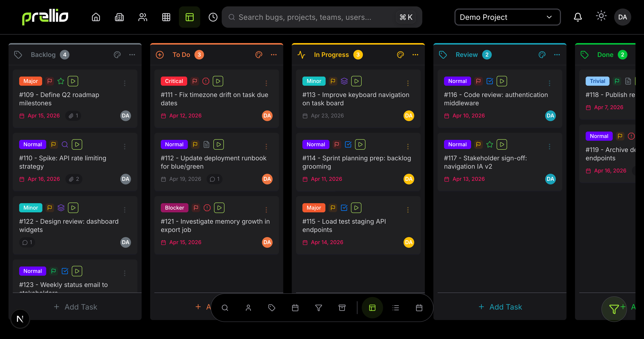
Task: Click the green floating filter button
Action: 614,309
